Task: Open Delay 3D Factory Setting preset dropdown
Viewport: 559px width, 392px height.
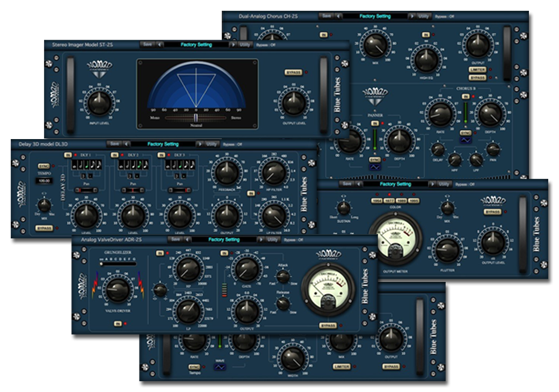Action: [x=163, y=144]
